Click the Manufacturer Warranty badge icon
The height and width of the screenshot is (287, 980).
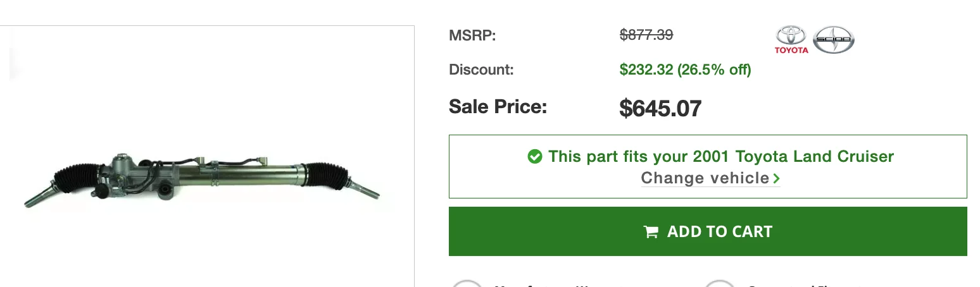pyautogui.click(x=467, y=283)
